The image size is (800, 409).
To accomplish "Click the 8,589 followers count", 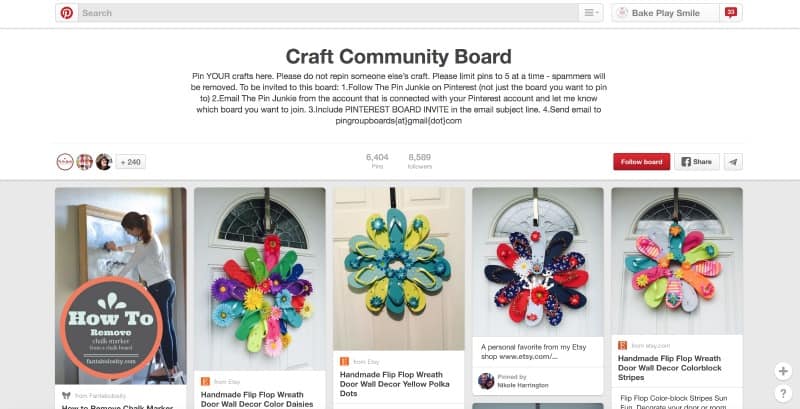I will point(419,161).
